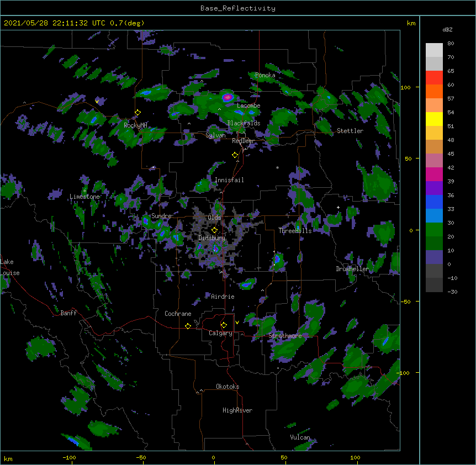Select the -50 tick on right axis

405,302
